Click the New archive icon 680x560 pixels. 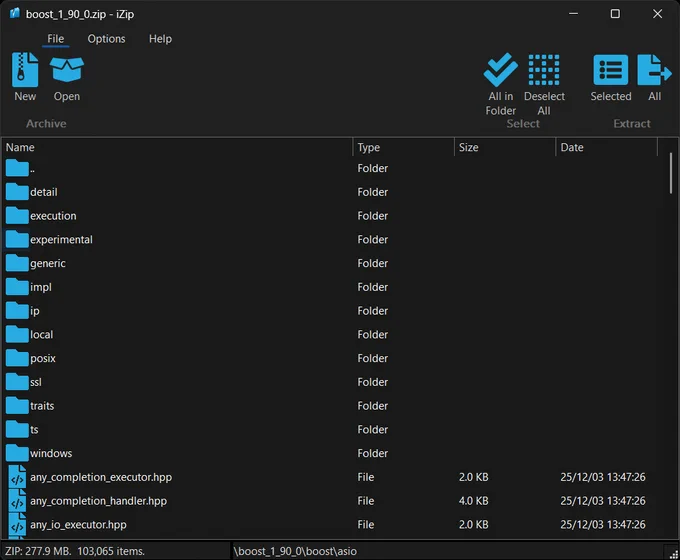pyautogui.click(x=25, y=69)
